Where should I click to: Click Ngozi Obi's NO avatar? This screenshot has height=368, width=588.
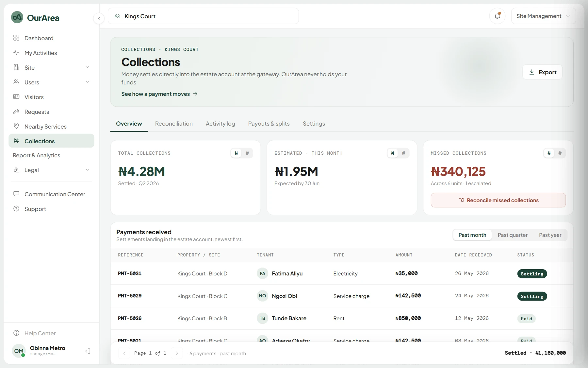(x=262, y=296)
